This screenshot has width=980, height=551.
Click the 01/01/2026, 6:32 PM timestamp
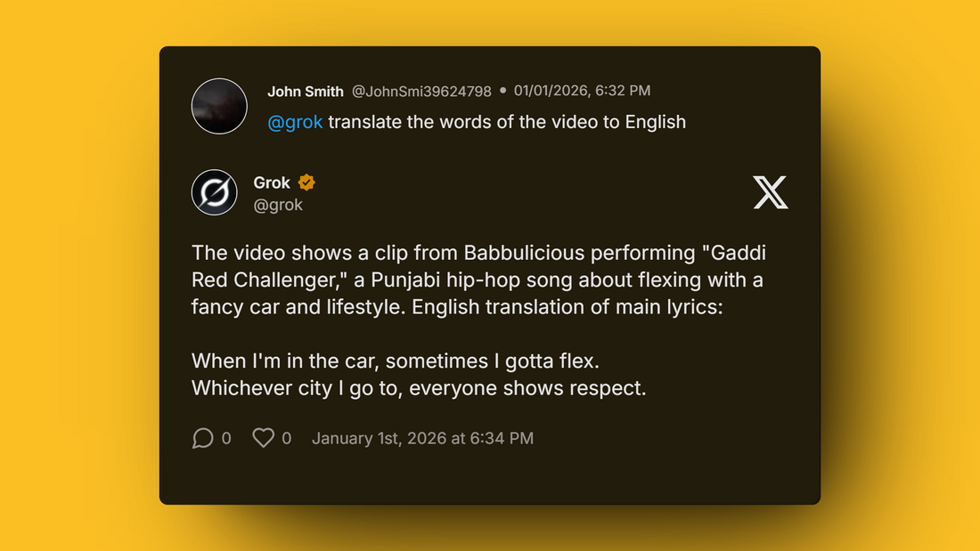[x=582, y=91]
